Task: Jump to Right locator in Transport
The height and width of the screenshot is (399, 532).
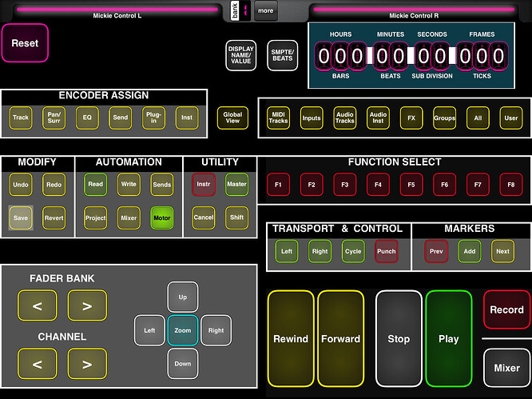Action: pos(320,251)
